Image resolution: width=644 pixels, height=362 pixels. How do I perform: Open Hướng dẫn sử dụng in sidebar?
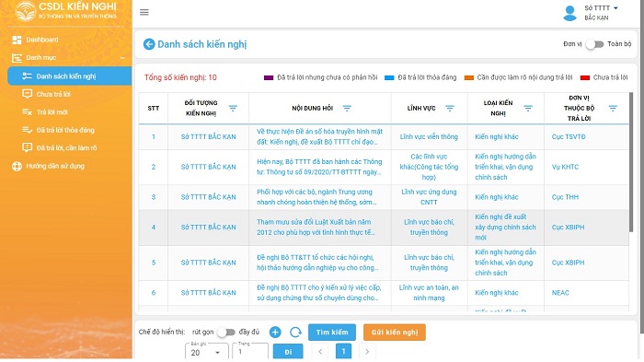tap(55, 166)
